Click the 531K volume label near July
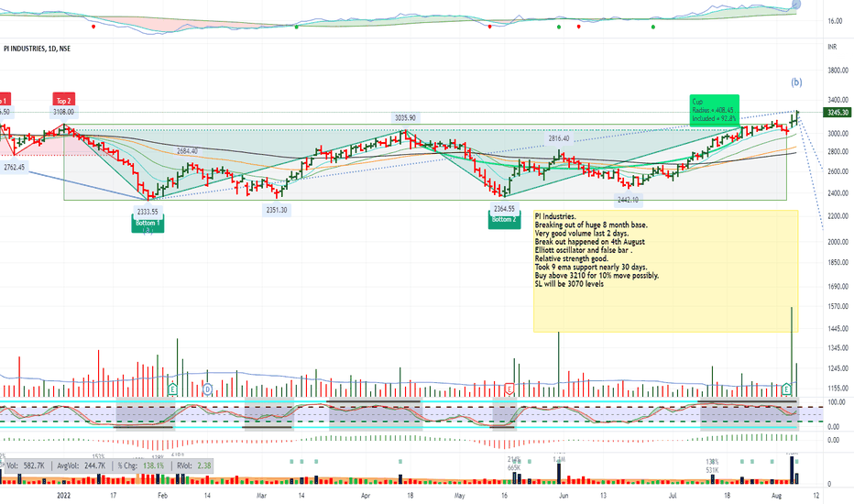The width and height of the screenshot is (854, 504). click(712, 470)
